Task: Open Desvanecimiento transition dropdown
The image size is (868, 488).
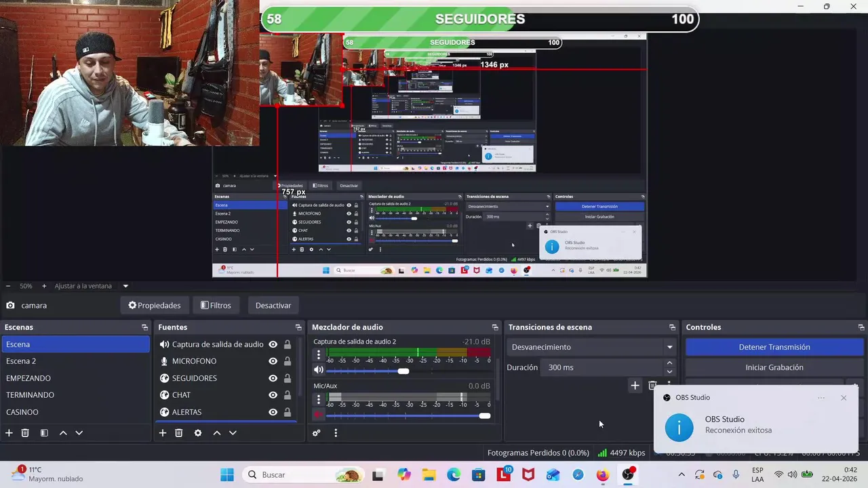Action: pyautogui.click(x=593, y=347)
